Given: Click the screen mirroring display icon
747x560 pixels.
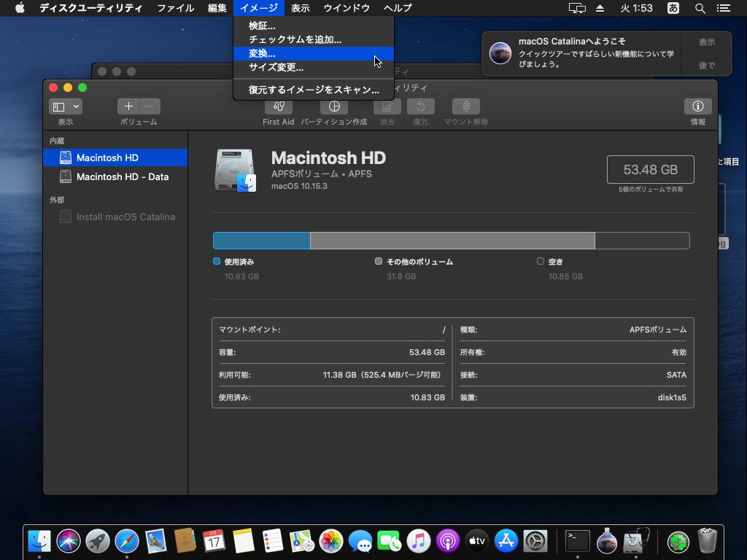Looking at the screenshot, I should (577, 8).
